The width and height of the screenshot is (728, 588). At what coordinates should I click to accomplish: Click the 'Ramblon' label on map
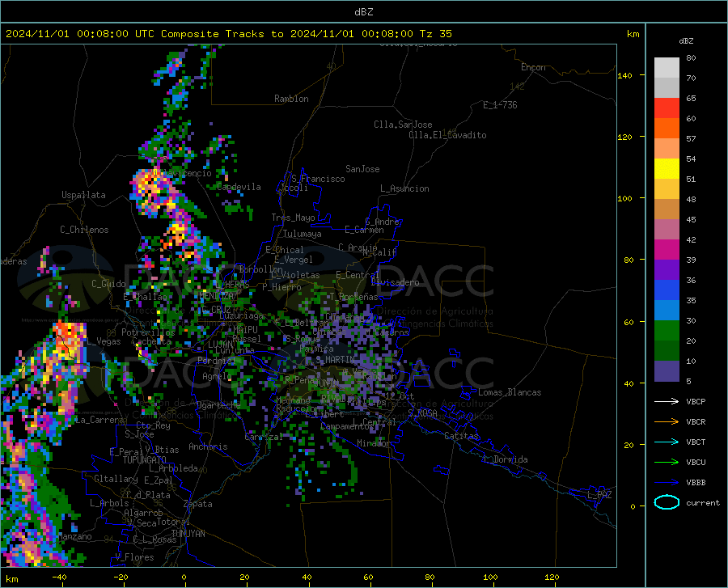[x=291, y=99]
